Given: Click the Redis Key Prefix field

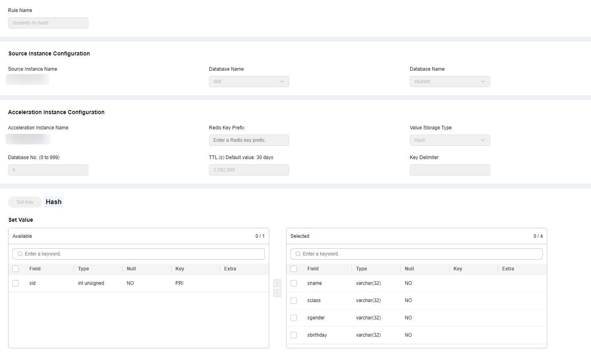Looking at the screenshot, I should tap(249, 140).
